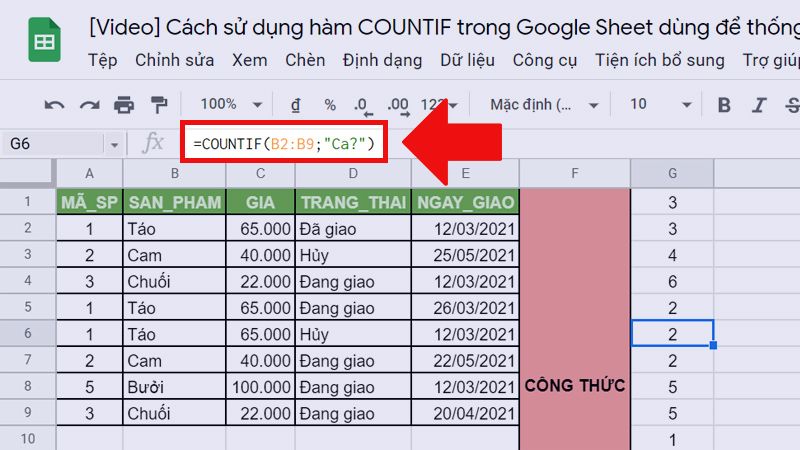The height and width of the screenshot is (450, 800).
Task: Toggle italic formatting
Action: (759, 105)
